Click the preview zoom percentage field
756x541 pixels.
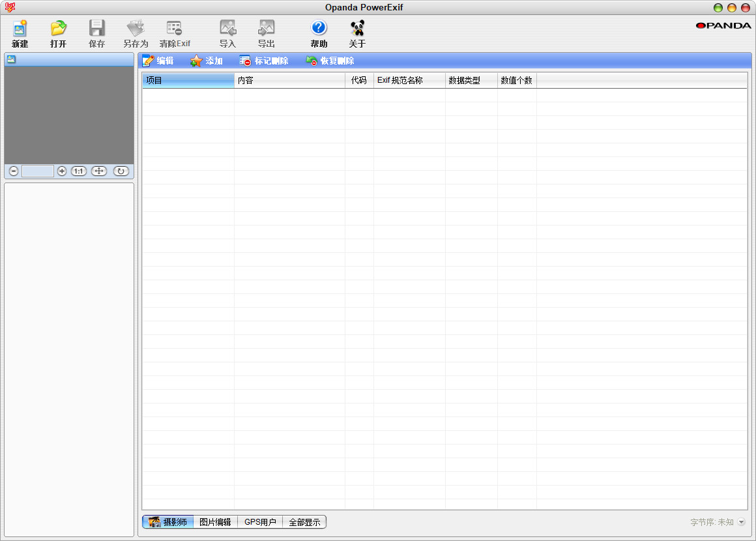(x=38, y=171)
